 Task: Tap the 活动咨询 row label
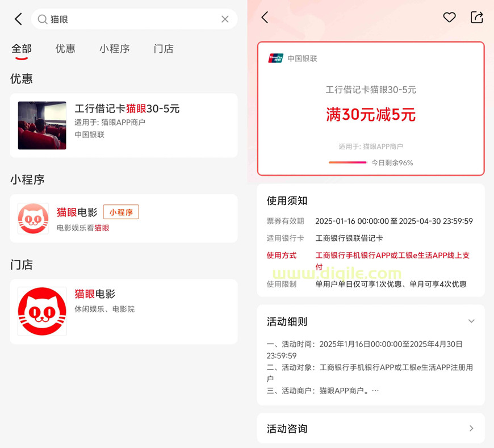coord(287,429)
